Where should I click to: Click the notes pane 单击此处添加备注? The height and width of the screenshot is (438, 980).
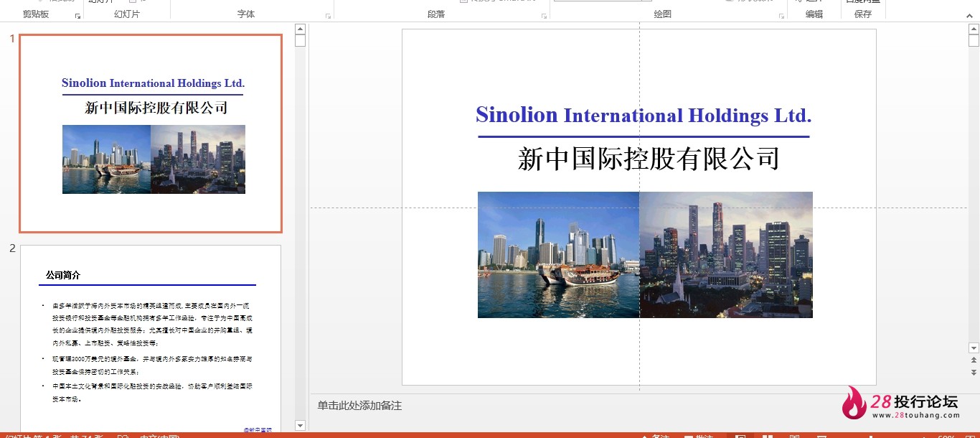coord(359,406)
